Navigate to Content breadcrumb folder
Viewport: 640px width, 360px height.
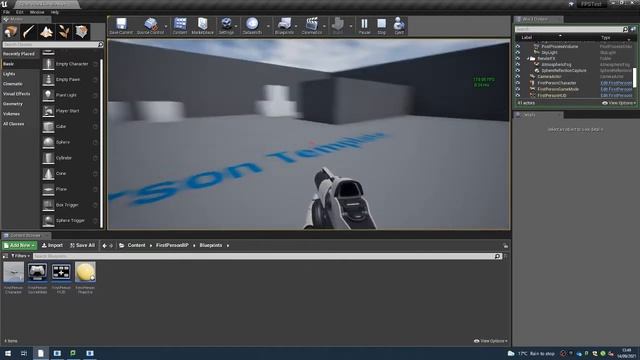click(x=136, y=246)
